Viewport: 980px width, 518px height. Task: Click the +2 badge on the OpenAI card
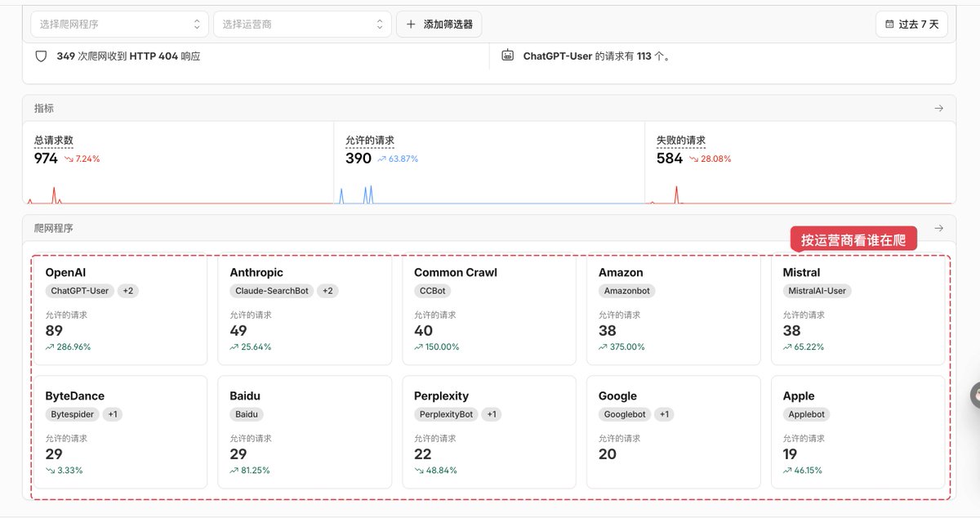[x=128, y=291]
